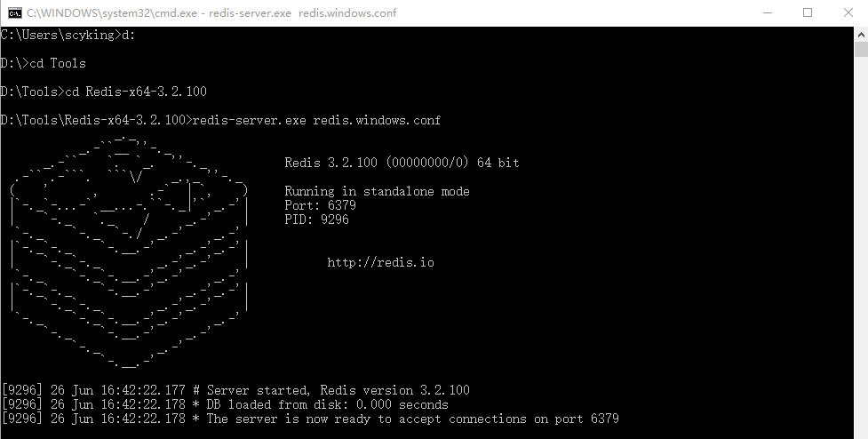Click the http://redis.io URL text
Image resolution: width=868 pixels, height=439 pixels.
[x=381, y=262]
